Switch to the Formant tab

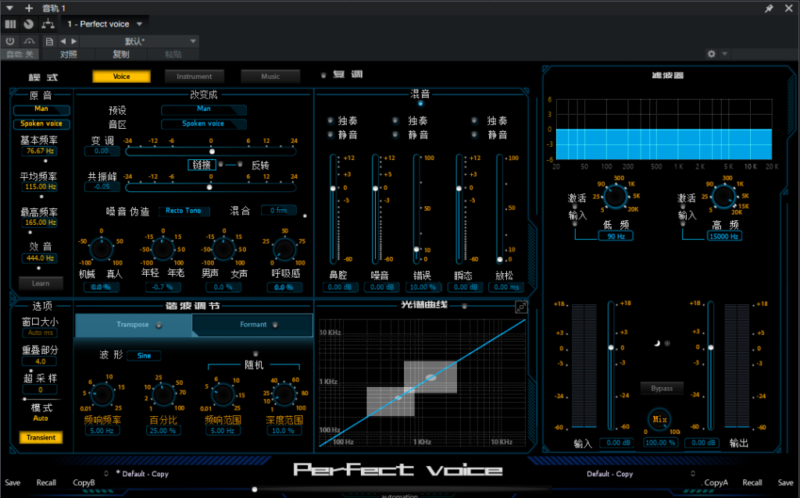253,325
